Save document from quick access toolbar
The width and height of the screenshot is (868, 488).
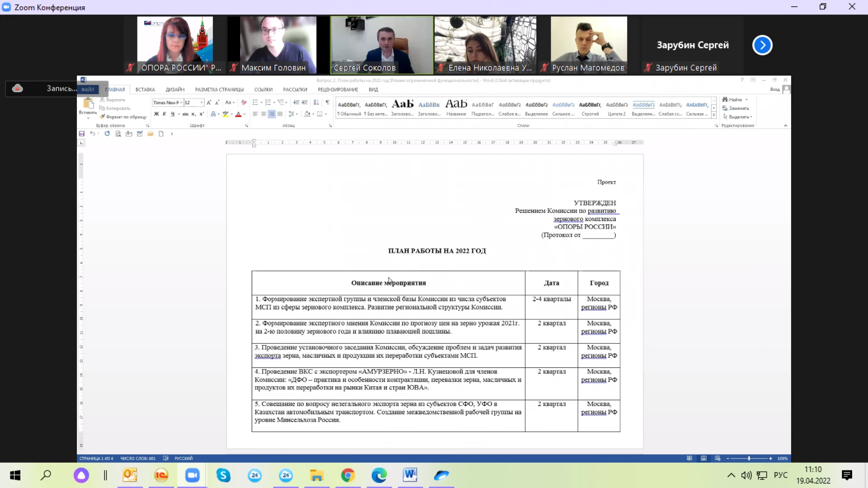82,134
